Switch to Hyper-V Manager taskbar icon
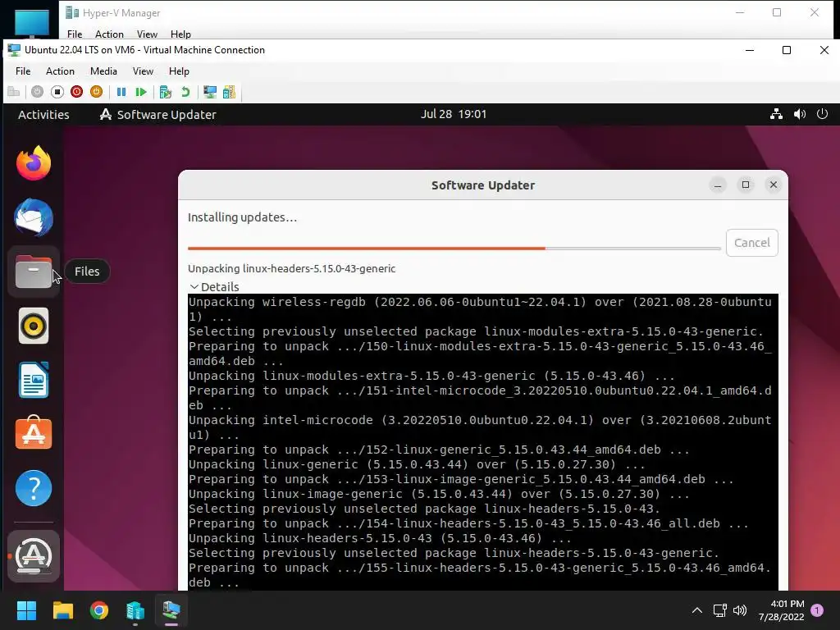 [135, 610]
